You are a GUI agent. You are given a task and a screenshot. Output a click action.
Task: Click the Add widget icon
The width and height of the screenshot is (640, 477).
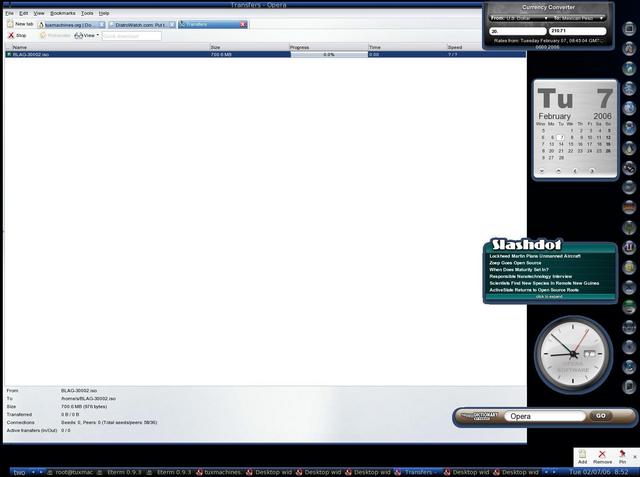582,454
